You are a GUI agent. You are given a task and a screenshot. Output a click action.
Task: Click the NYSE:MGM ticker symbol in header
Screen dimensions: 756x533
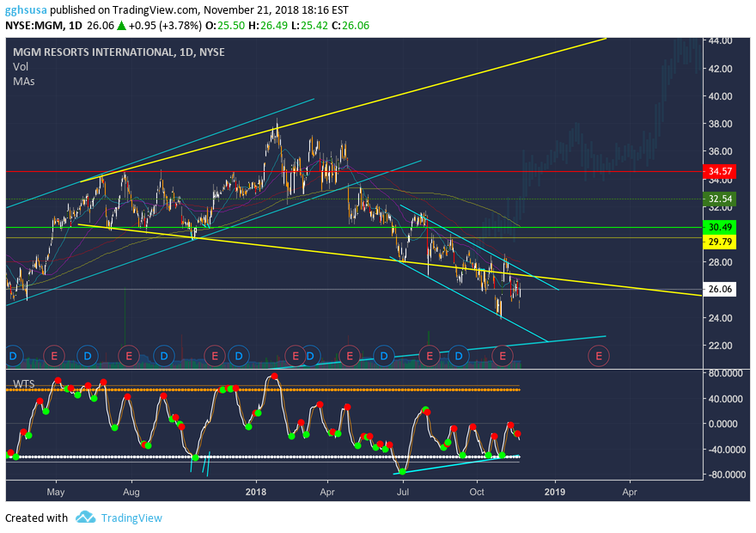34,26
